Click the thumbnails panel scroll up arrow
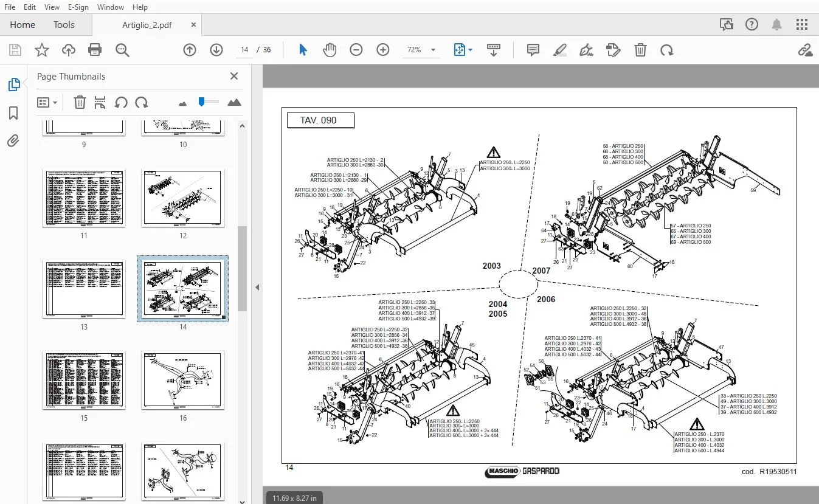This screenshot has height=504, width=819. 241,126
